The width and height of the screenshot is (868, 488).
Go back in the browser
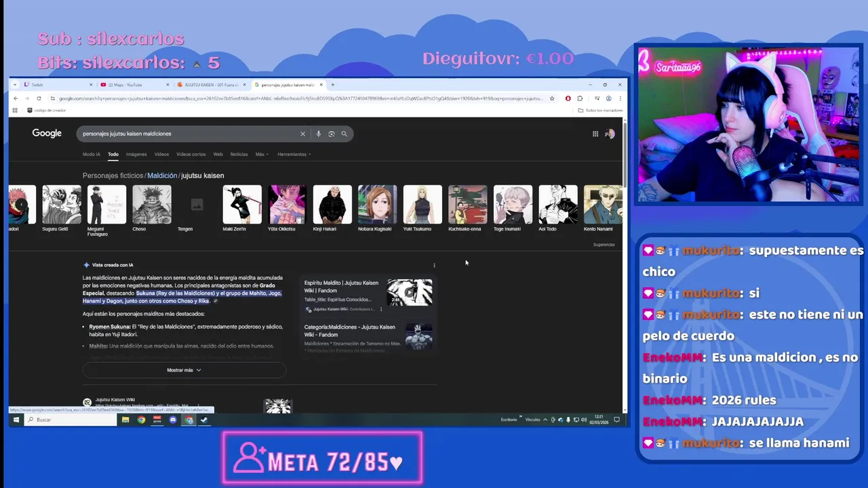(16, 98)
